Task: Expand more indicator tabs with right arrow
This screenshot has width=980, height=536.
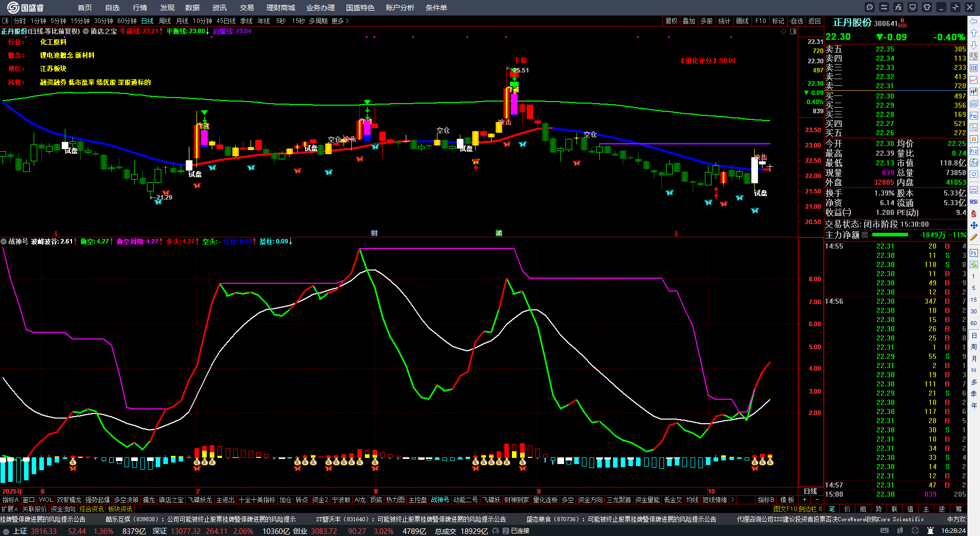Action: [732, 500]
